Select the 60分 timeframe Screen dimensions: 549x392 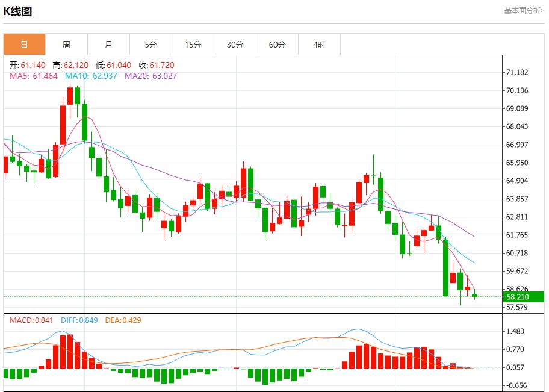click(x=276, y=44)
